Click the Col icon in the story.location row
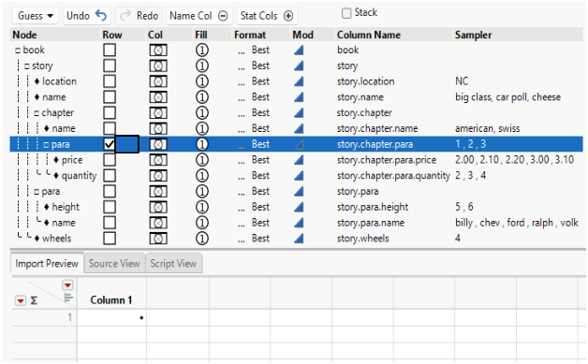 [x=158, y=81]
